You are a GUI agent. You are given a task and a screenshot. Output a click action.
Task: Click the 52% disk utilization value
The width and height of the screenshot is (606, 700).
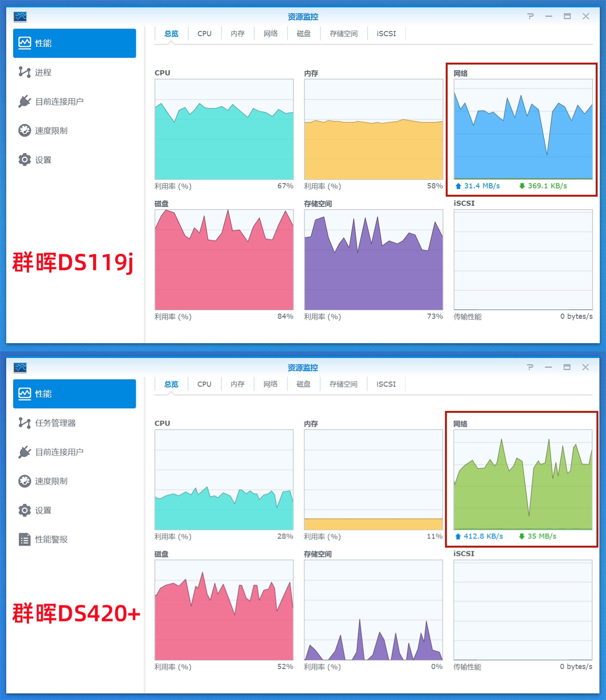(x=285, y=666)
